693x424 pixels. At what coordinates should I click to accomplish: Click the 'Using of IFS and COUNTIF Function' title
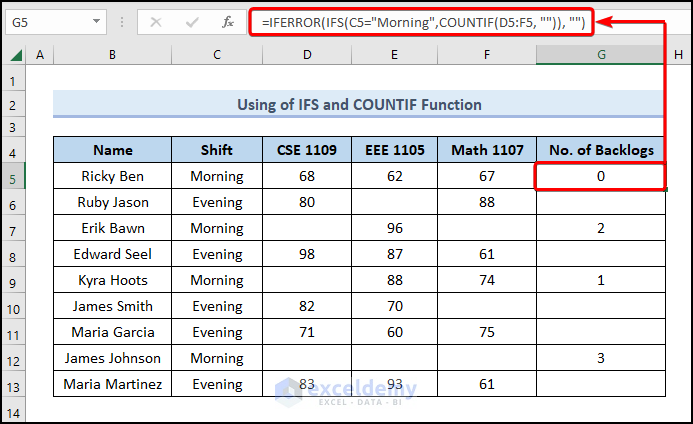359,104
